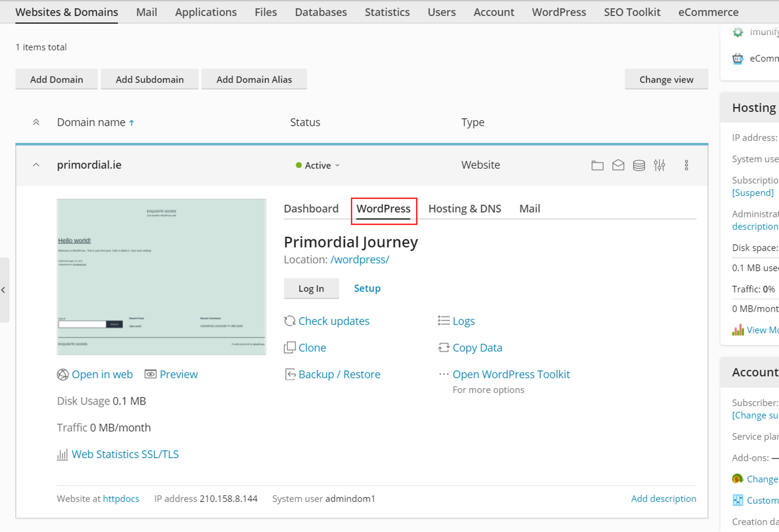
Task: Start Copy Data using its arrows icon
Action: pyautogui.click(x=443, y=347)
